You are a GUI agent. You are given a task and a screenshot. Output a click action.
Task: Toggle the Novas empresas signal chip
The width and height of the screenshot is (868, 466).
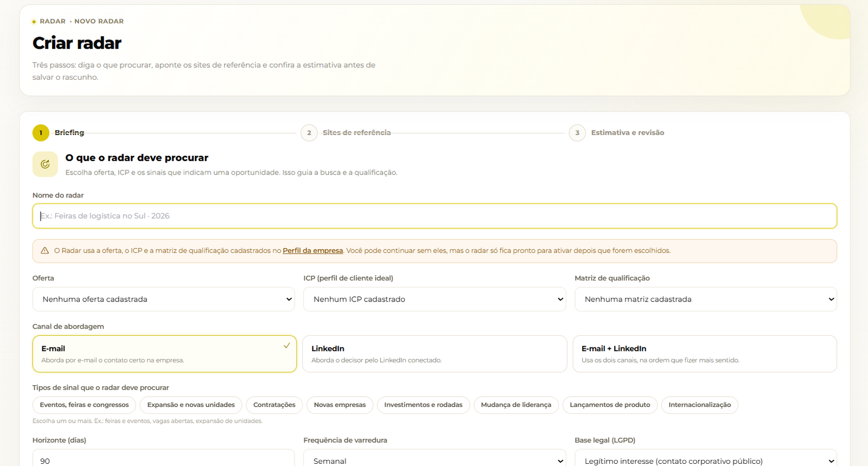(340, 405)
